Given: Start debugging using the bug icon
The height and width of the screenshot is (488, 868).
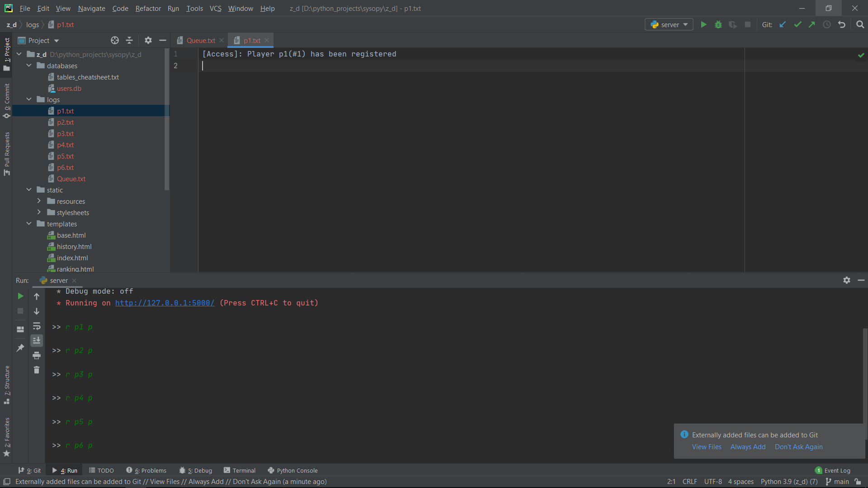Looking at the screenshot, I should 718,24.
